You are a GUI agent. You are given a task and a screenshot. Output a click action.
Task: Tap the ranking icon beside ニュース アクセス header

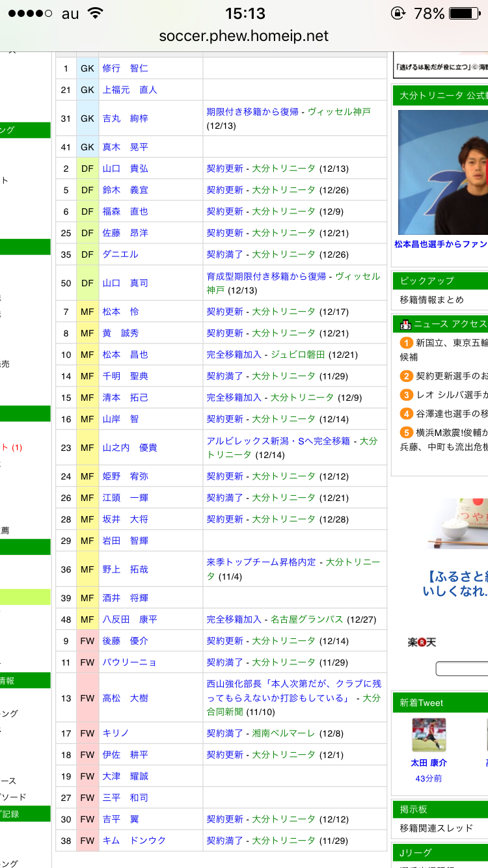[x=405, y=324]
